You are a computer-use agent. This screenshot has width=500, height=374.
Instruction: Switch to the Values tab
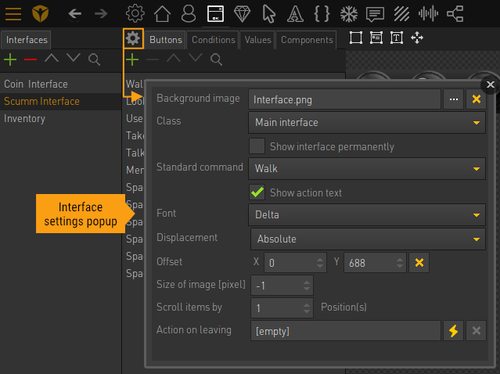[258, 40]
